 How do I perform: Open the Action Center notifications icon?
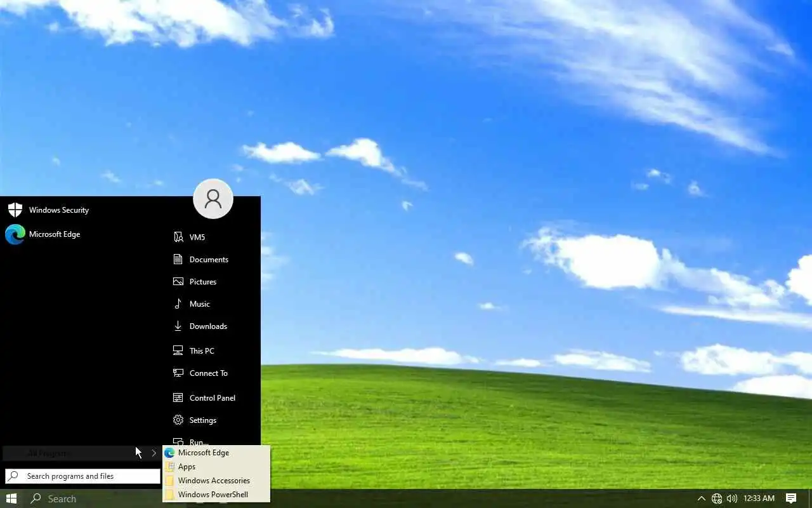point(791,498)
